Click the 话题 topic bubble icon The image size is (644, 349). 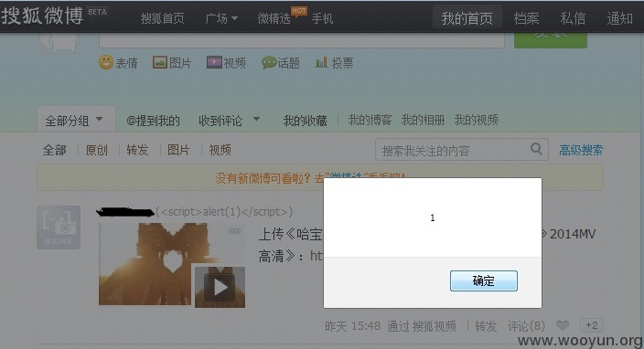[269, 63]
